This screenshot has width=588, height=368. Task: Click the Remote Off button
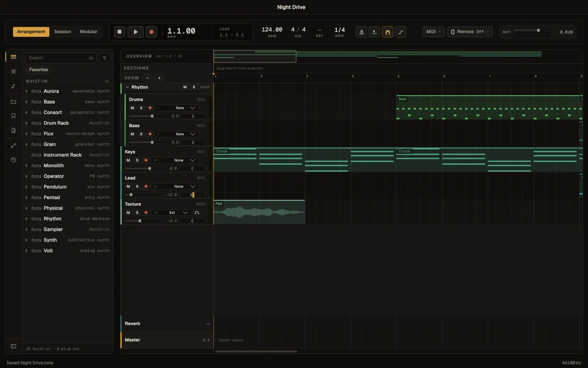(470, 32)
